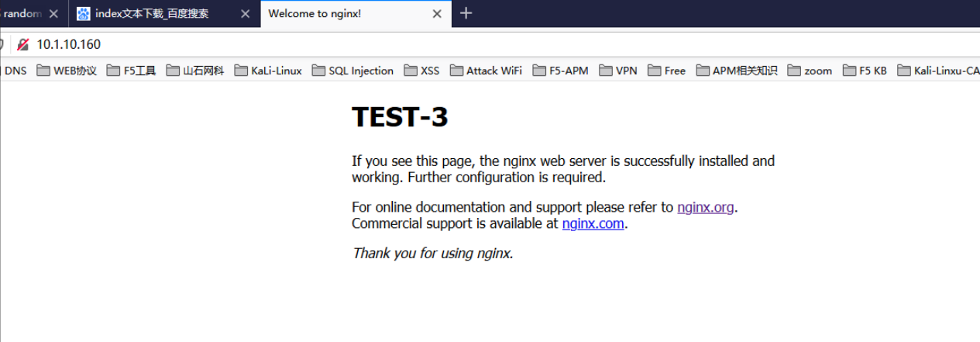Open the KaLi-Linux bookmark folder

pyautogui.click(x=268, y=71)
